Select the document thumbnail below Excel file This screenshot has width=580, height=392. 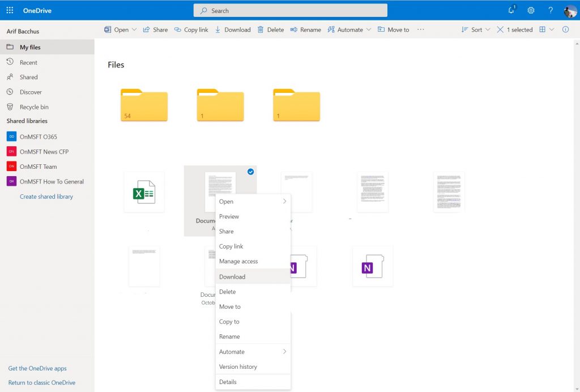(x=144, y=266)
